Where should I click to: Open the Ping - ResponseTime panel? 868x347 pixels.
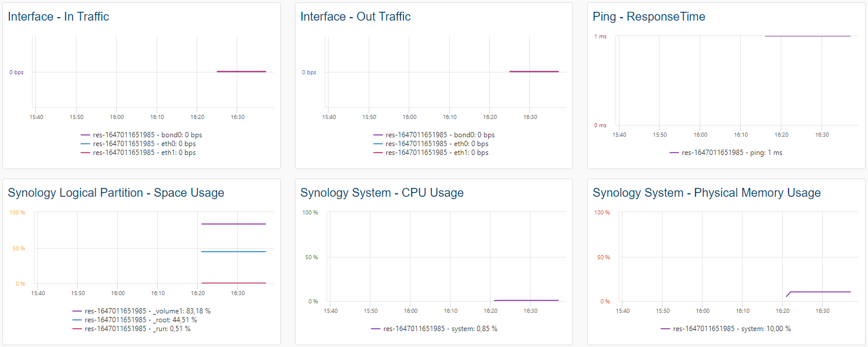[645, 16]
